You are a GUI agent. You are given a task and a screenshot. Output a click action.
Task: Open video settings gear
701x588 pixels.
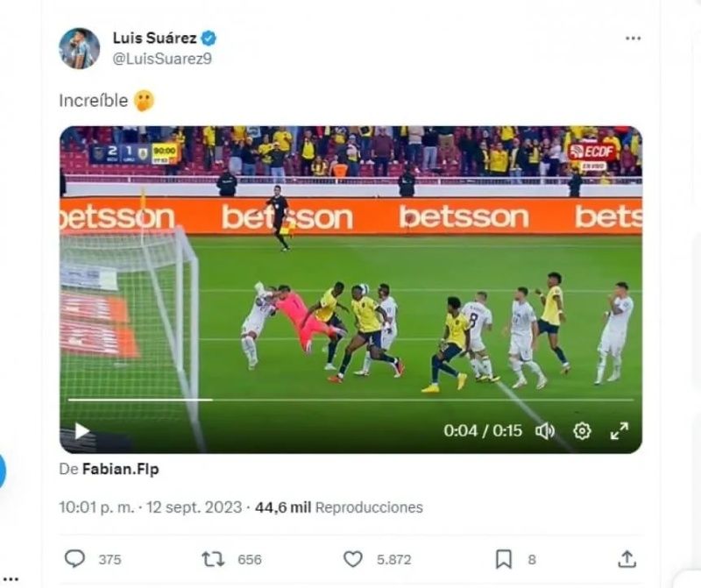(x=582, y=431)
